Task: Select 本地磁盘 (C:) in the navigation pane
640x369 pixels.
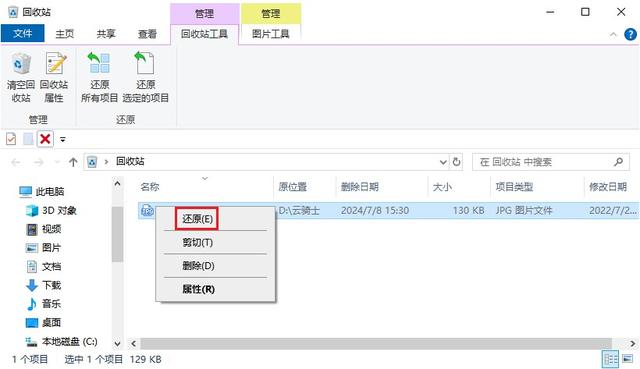Action: [x=61, y=341]
